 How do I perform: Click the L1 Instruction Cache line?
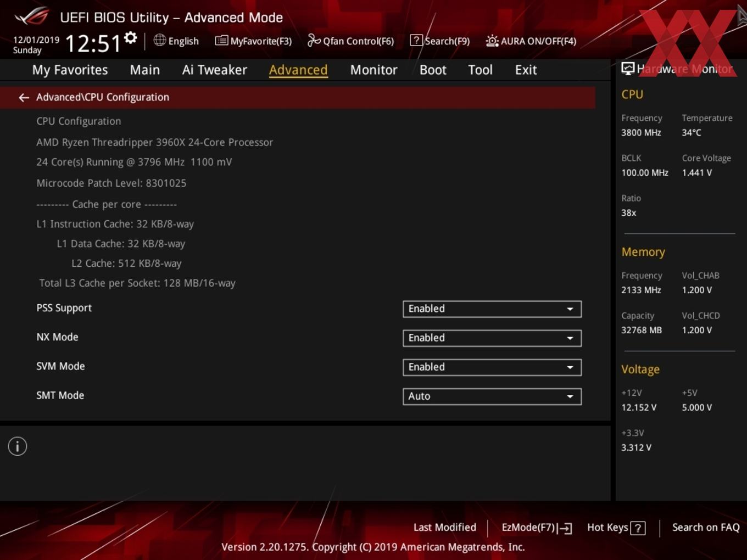[x=115, y=224]
